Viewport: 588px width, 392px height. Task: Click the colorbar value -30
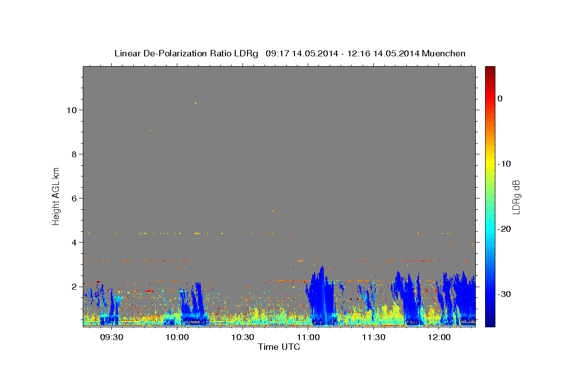[x=505, y=294]
